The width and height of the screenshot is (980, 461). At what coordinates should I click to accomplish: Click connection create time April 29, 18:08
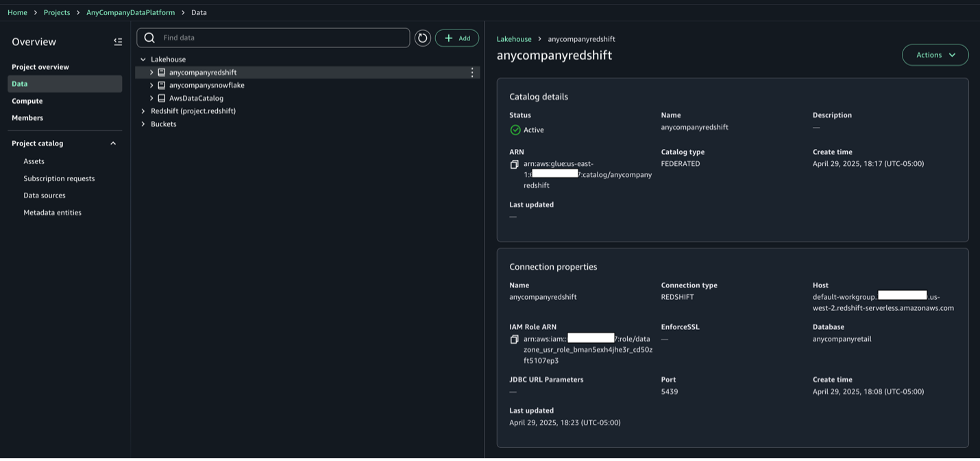pyautogui.click(x=868, y=392)
